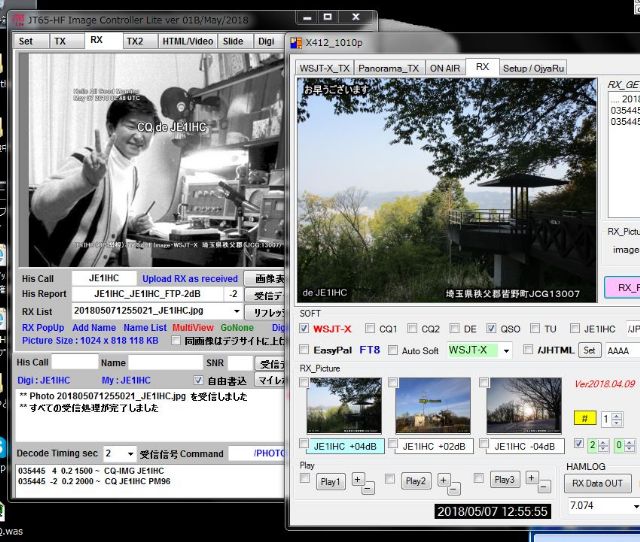Click the Upload RX as received link
This screenshot has width=640, height=542.
click(x=190, y=278)
